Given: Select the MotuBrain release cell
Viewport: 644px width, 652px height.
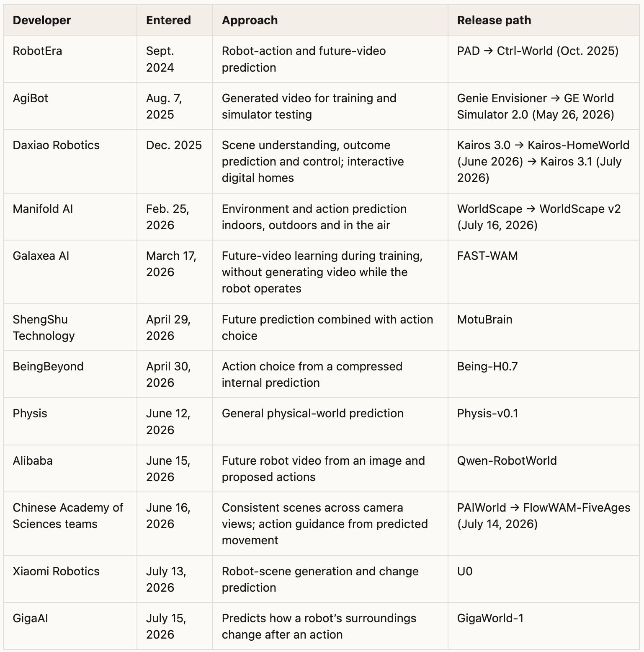Looking at the screenshot, I should (544, 327).
